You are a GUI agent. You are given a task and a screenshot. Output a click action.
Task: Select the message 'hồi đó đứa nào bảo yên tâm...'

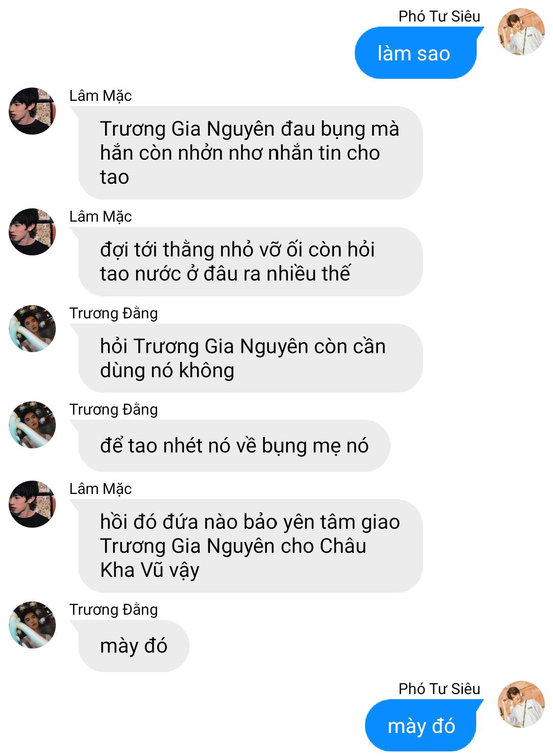click(250, 546)
